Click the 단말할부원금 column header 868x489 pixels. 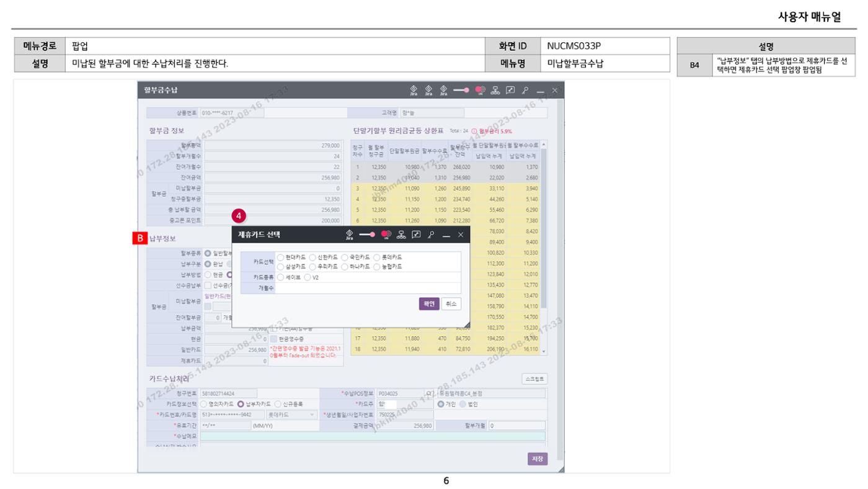click(x=404, y=151)
